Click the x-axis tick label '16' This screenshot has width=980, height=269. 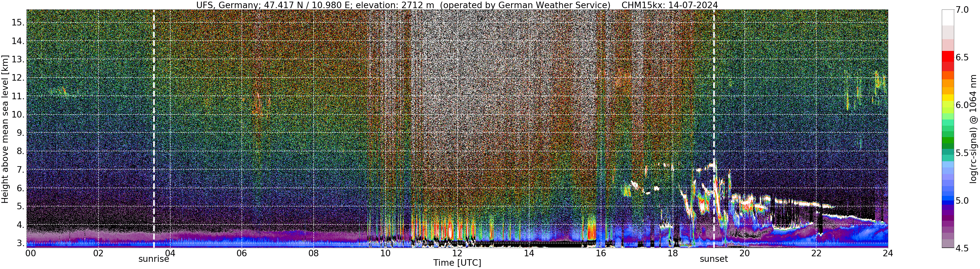(601, 253)
